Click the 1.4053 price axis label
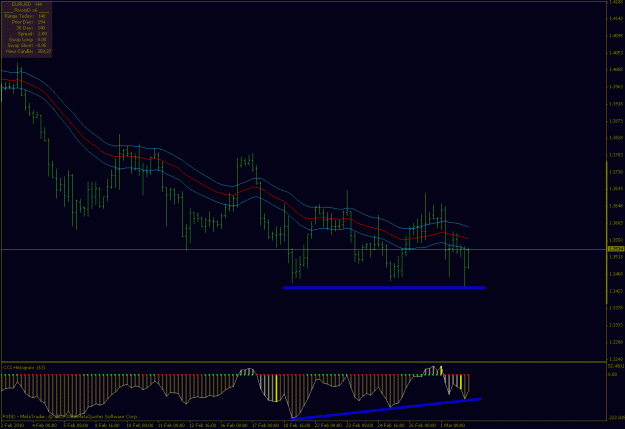Viewport: 625px width, 429px height. coord(616,53)
